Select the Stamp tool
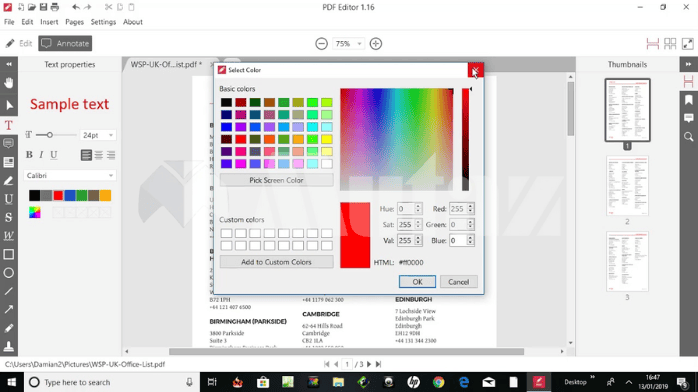Viewport: 698px width, 392px height. click(8, 346)
